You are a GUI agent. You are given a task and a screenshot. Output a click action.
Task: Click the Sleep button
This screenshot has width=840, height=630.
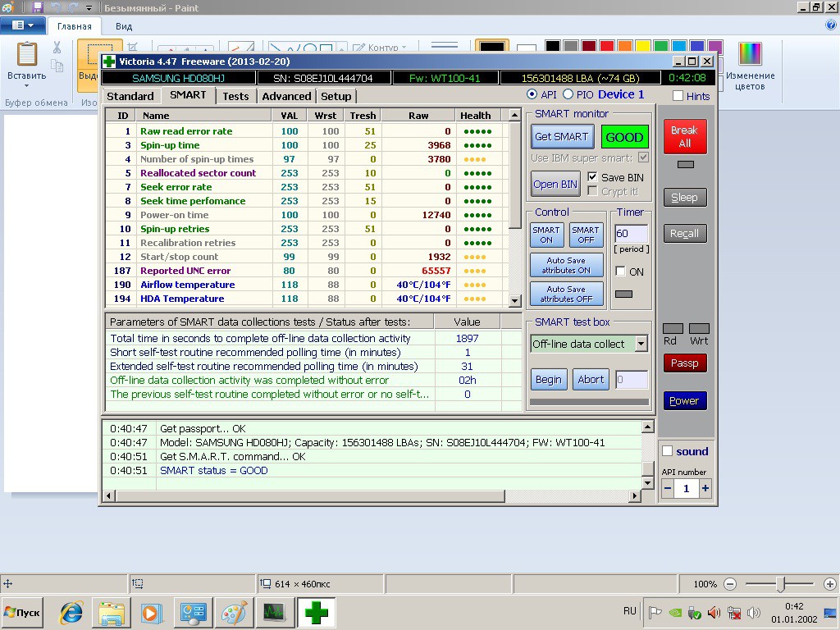coord(685,197)
